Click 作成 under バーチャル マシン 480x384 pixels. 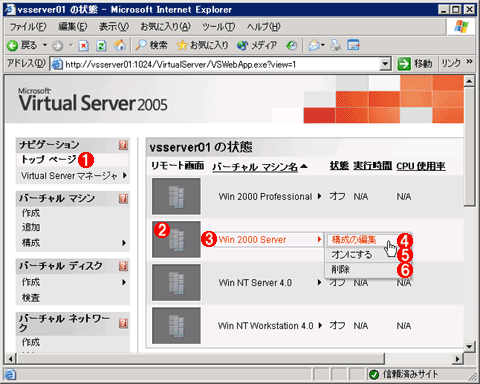pos(31,213)
